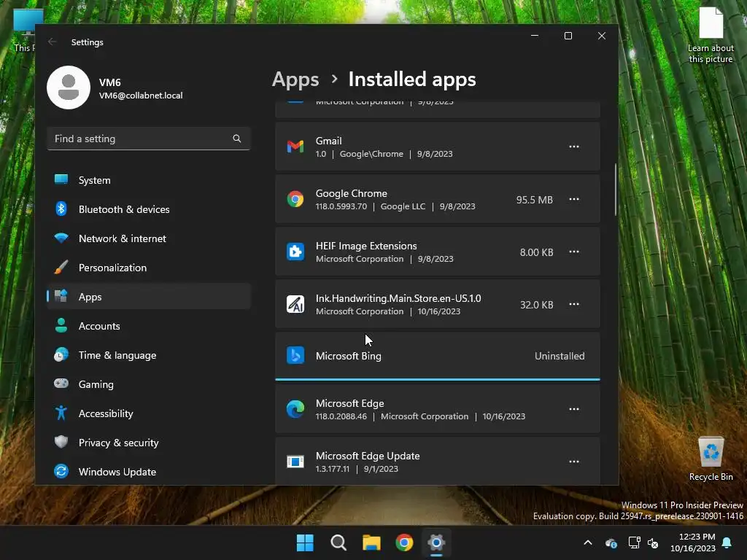Click the Microsoft Edge app icon
Viewport: 747px width, 560px height.
(x=295, y=409)
